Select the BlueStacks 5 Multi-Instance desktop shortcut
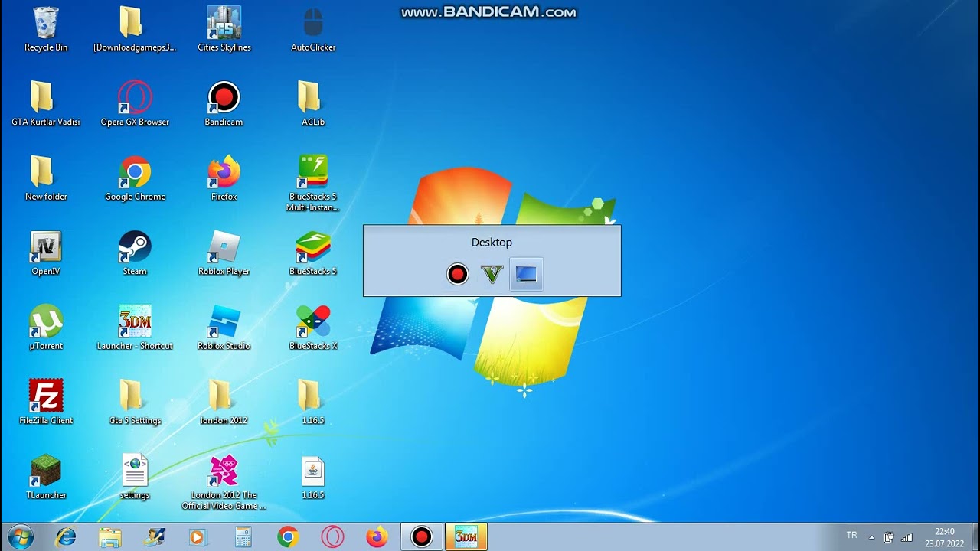Screen dimensions: 980x551 (x=313, y=184)
